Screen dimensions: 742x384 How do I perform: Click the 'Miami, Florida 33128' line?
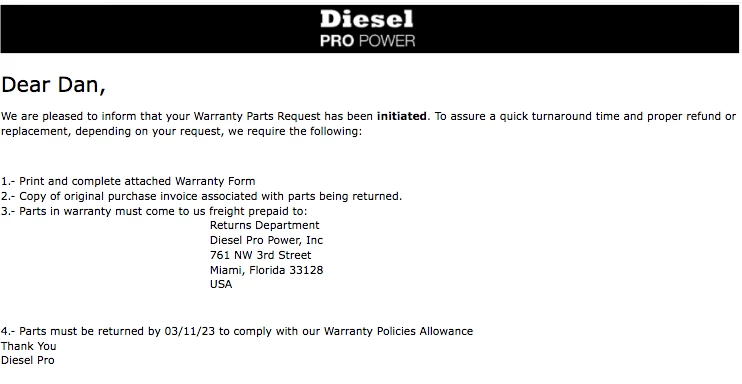coord(266,270)
